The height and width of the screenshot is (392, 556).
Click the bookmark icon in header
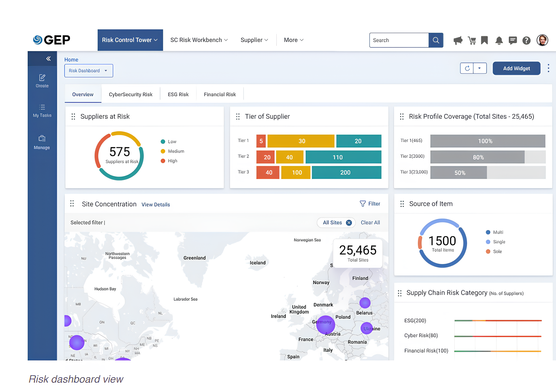(484, 40)
